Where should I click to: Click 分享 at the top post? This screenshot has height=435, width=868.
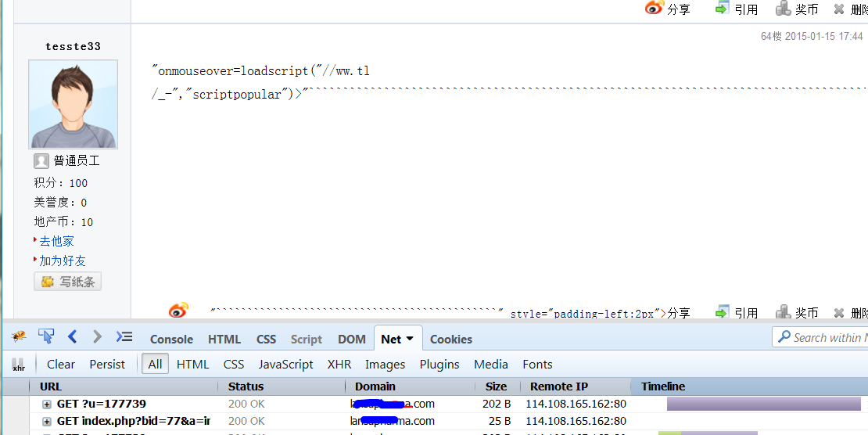[679, 9]
